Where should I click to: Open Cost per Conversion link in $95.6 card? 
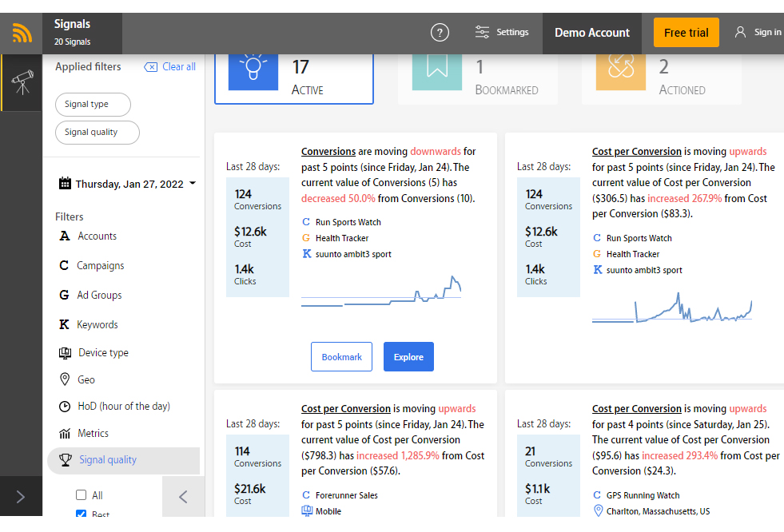coord(636,409)
